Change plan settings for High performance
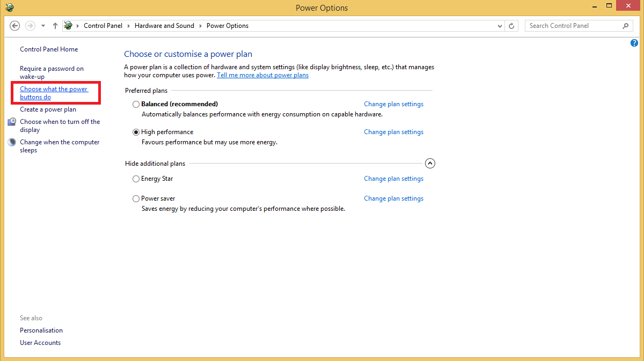Screen dimensions: 644x361 [393, 132]
